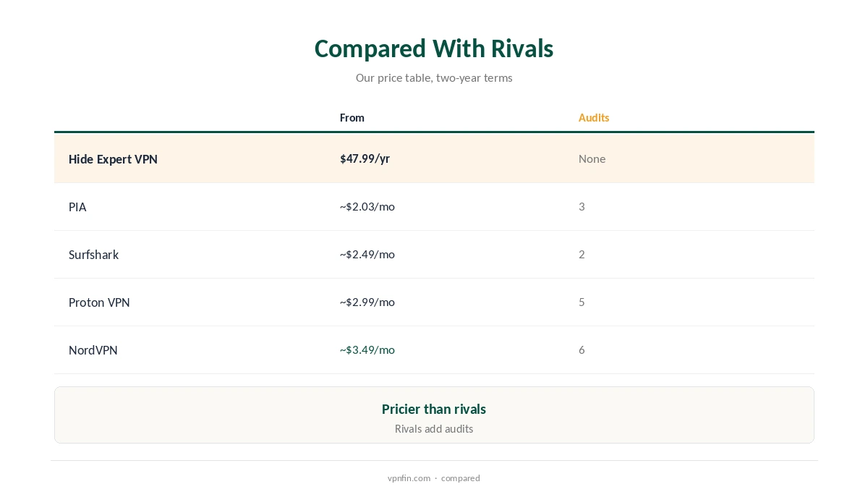
Task: Click PIA's audit count '3'
Action: pyautogui.click(x=582, y=206)
